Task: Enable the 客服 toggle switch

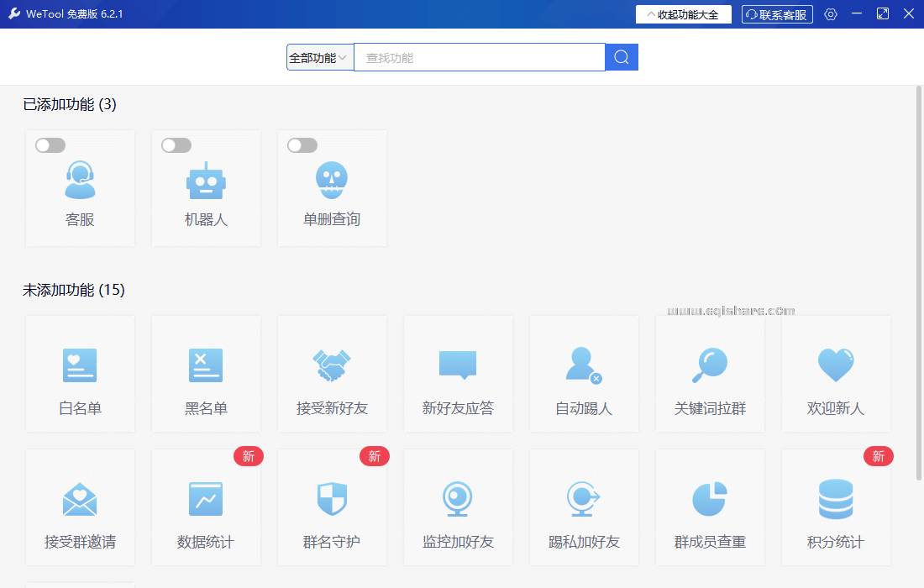Action: [x=50, y=144]
